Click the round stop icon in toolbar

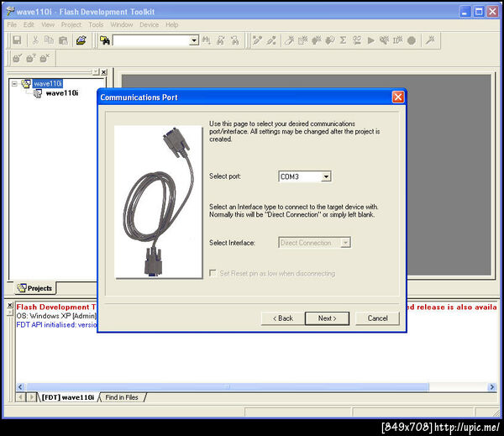tap(412, 40)
